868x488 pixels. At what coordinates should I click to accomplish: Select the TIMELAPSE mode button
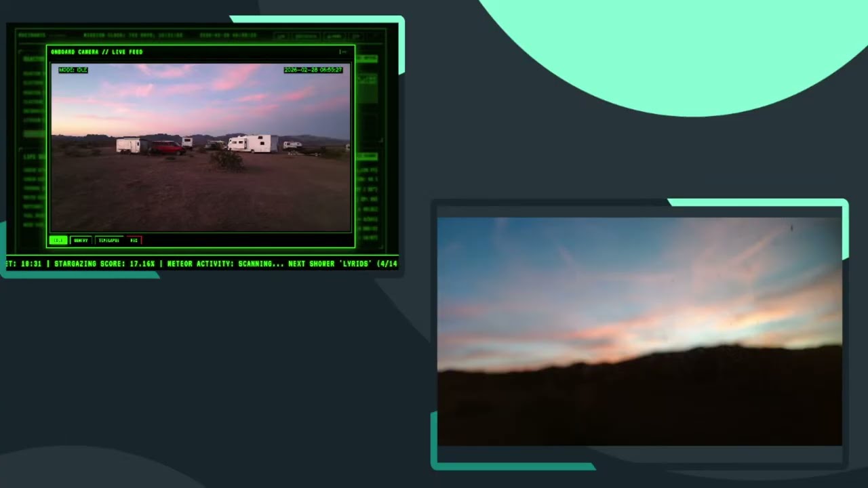coord(109,240)
